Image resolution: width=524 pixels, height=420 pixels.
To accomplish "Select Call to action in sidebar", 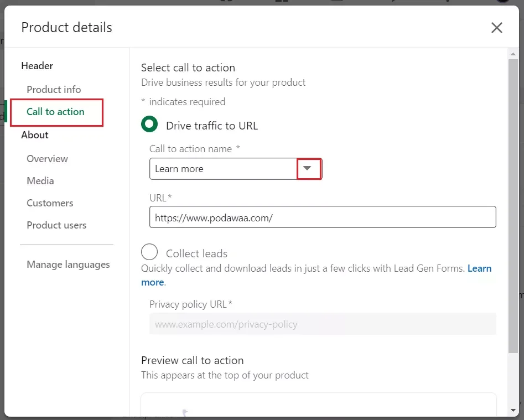I will [55, 112].
